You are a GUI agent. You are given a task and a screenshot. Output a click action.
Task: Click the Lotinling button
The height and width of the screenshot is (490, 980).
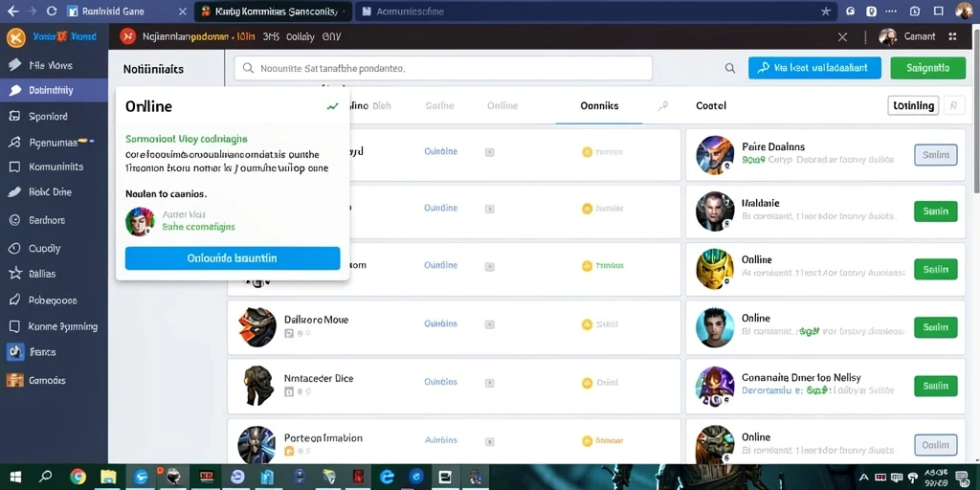point(914,105)
